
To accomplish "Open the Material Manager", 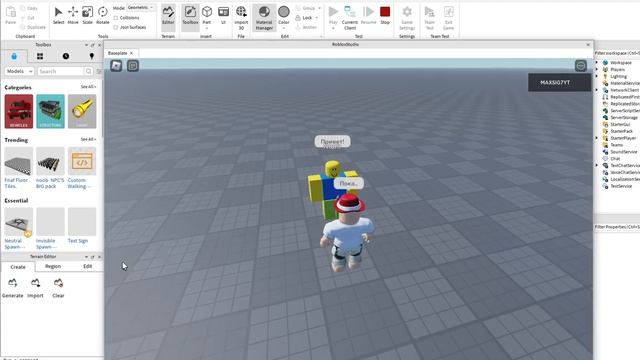I will point(264,18).
